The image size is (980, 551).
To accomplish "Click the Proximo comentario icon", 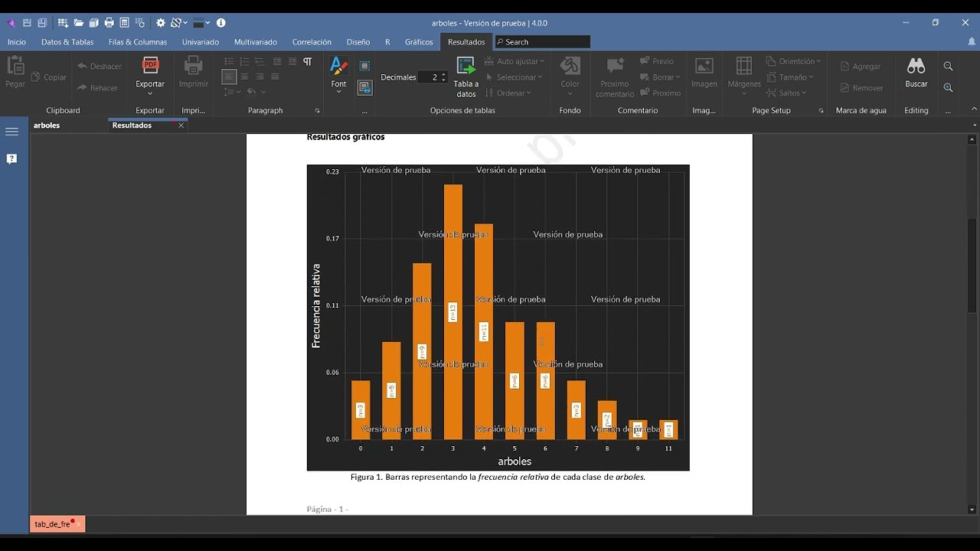I will tap(615, 67).
